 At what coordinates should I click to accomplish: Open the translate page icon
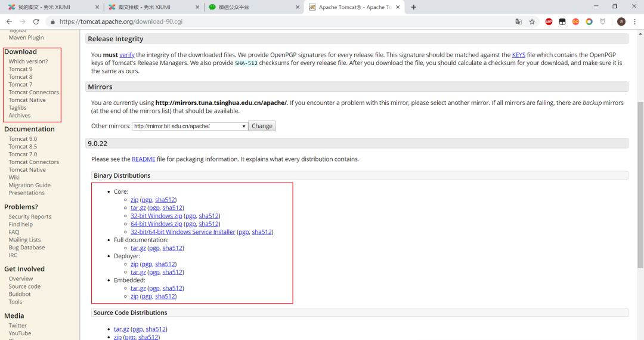(x=518, y=21)
